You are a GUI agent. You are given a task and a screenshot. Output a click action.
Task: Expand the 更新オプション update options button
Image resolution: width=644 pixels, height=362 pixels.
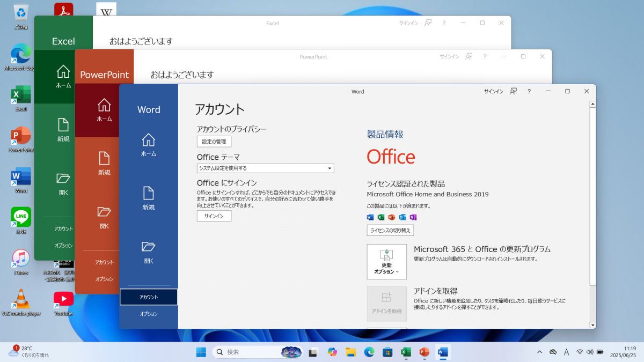[x=387, y=262]
